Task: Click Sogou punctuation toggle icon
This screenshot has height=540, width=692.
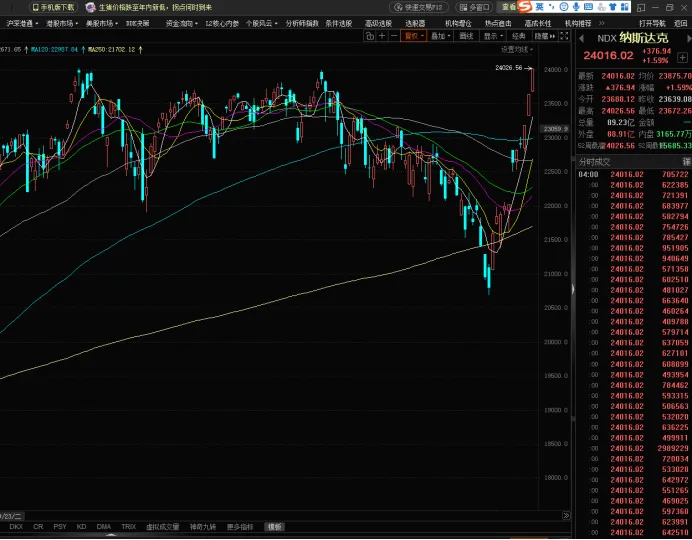Action: pos(552,7)
